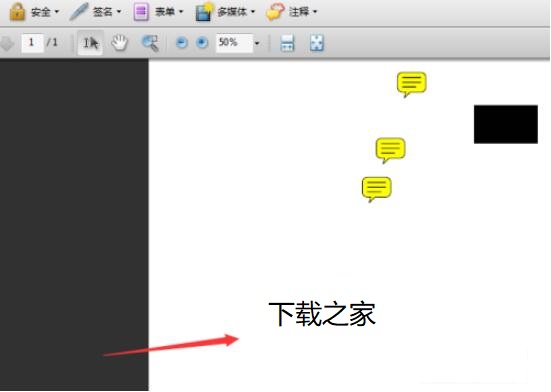Expand the 签名 dropdown arrow
Image resolution: width=551 pixels, height=392 pixels.
[x=119, y=12]
